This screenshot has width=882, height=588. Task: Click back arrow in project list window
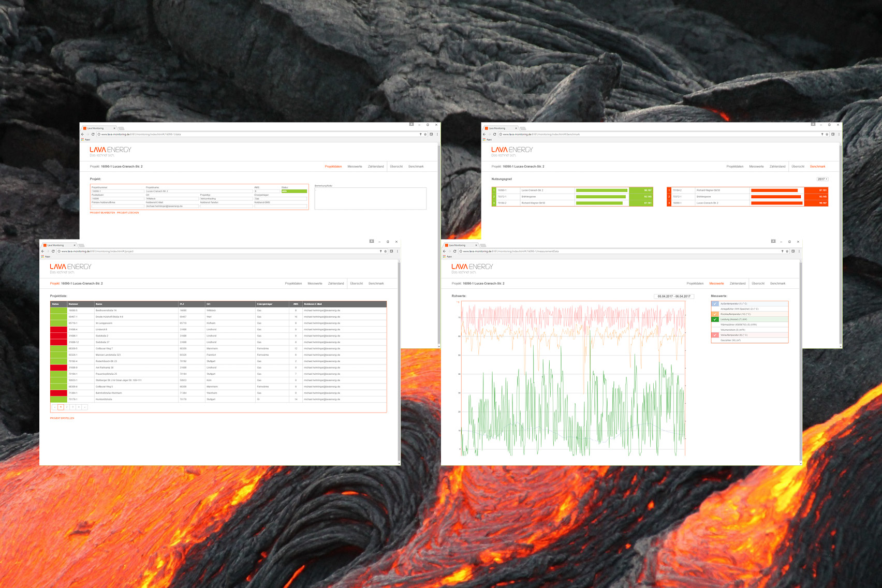pos(43,252)
